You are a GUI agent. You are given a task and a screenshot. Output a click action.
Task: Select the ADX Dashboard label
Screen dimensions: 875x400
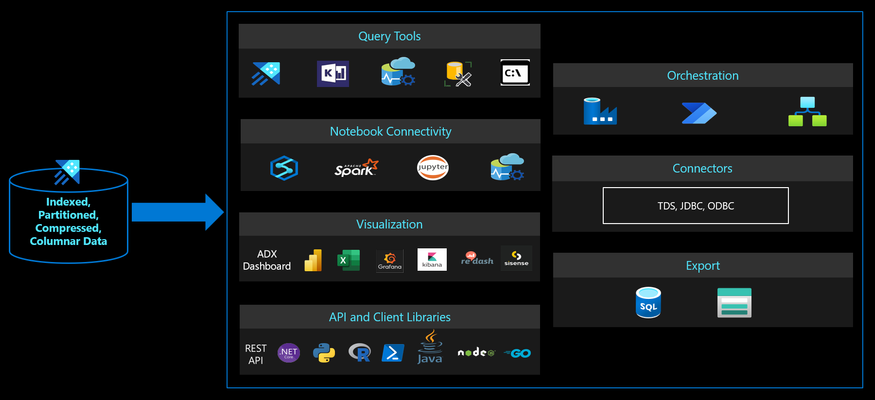[x=267, y=259]
